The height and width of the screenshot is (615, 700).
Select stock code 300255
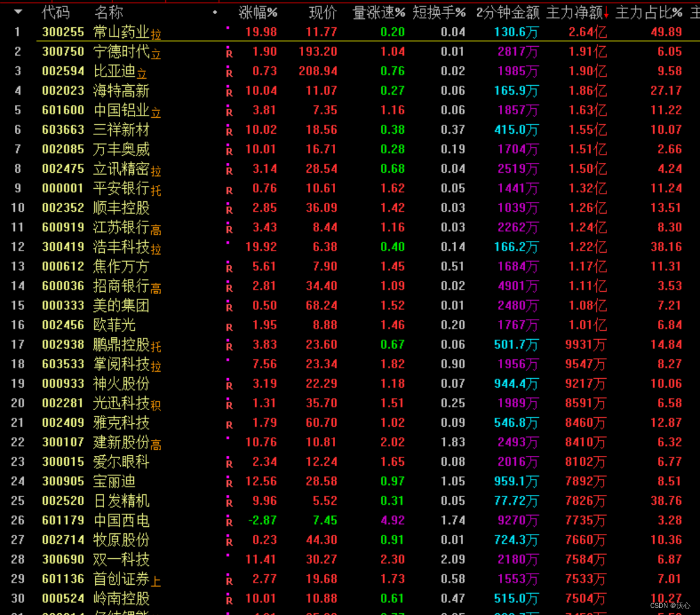[x=63, y=32]
